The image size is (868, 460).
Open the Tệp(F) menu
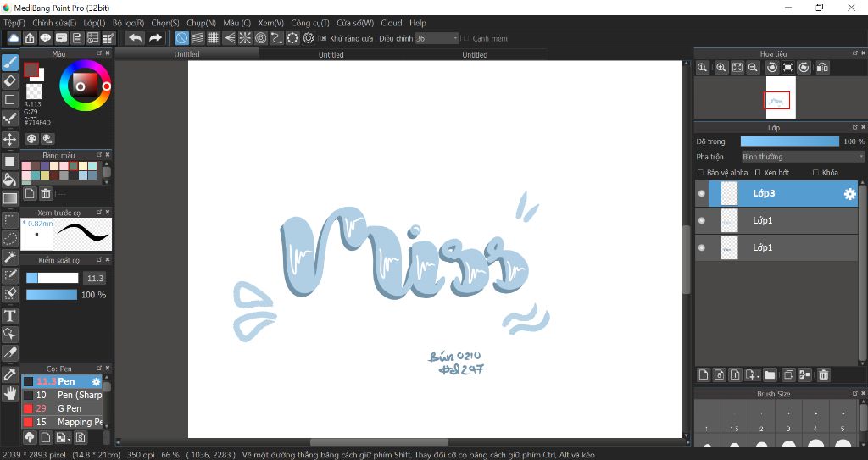14,23
